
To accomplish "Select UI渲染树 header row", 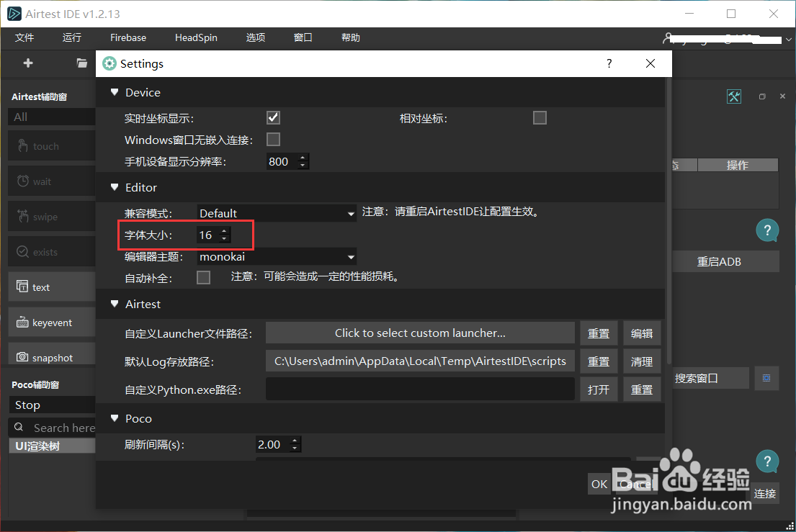I will point(52,446).
